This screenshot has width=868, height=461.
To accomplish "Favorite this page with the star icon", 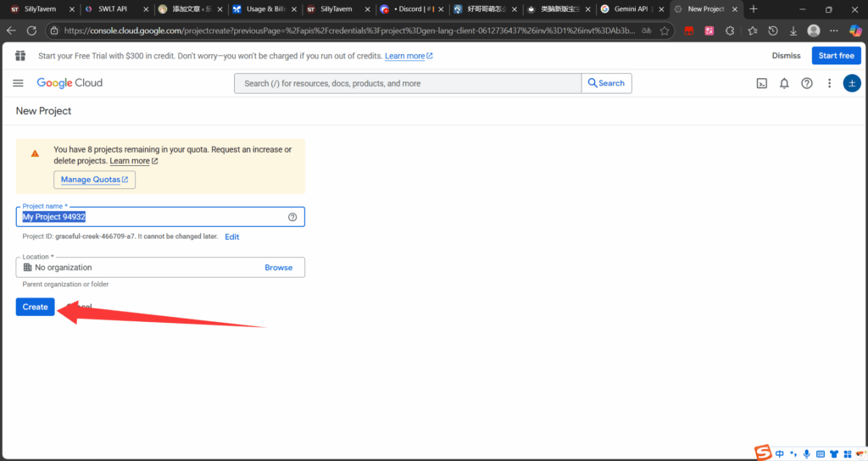I will [665, 30].
